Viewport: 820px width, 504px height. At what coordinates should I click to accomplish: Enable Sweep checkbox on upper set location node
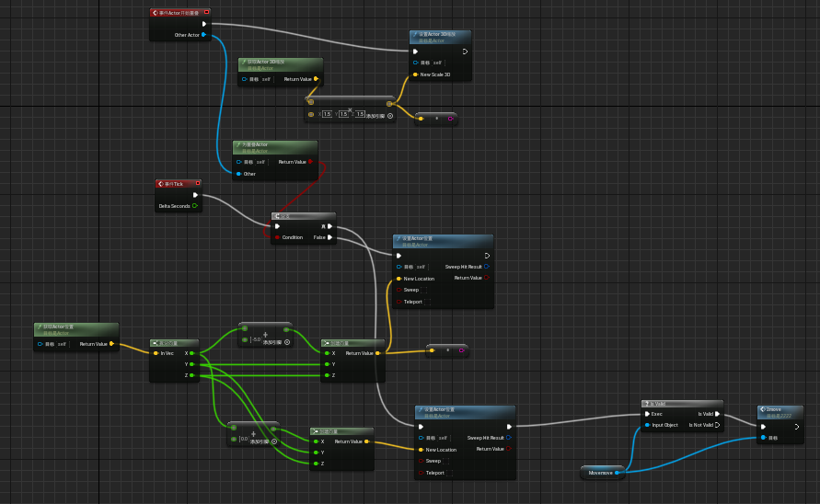click(425, 290)
